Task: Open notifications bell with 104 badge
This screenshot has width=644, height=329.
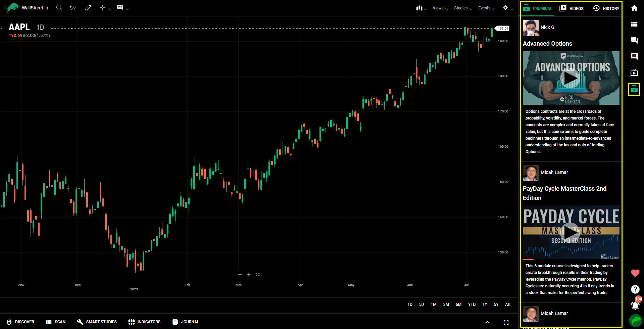Action: pos(635,305)
